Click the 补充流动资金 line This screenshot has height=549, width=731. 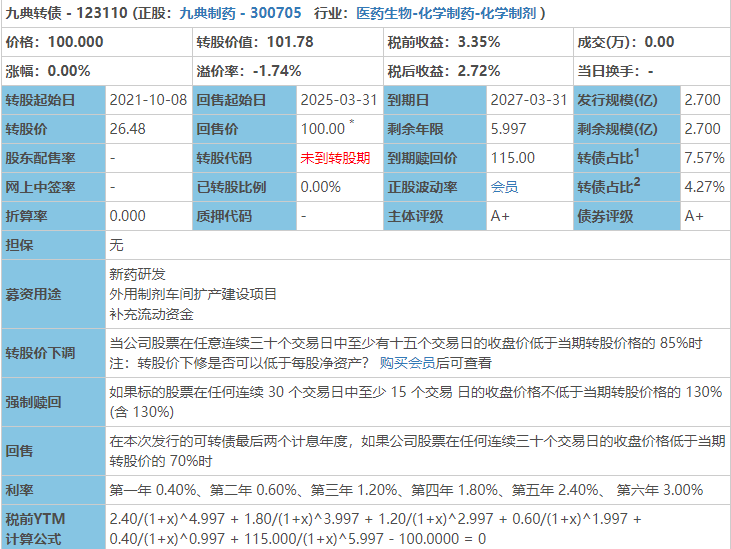(x=152, y=314)
